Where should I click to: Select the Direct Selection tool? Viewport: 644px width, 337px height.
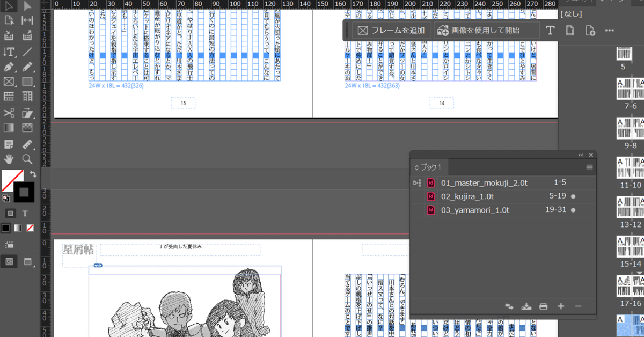coord(27,6)
